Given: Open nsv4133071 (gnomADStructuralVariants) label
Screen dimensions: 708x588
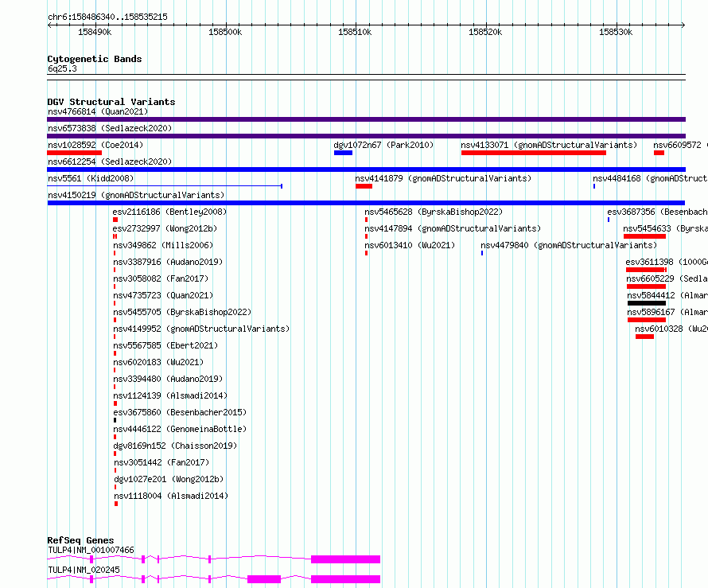Looking at the screenshot, I should coord(549,145).
